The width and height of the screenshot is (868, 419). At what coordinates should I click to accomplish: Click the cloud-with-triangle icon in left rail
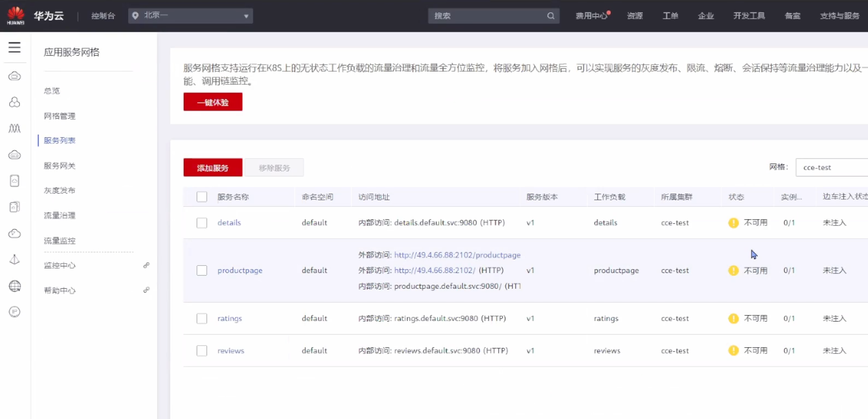(15, 234)
